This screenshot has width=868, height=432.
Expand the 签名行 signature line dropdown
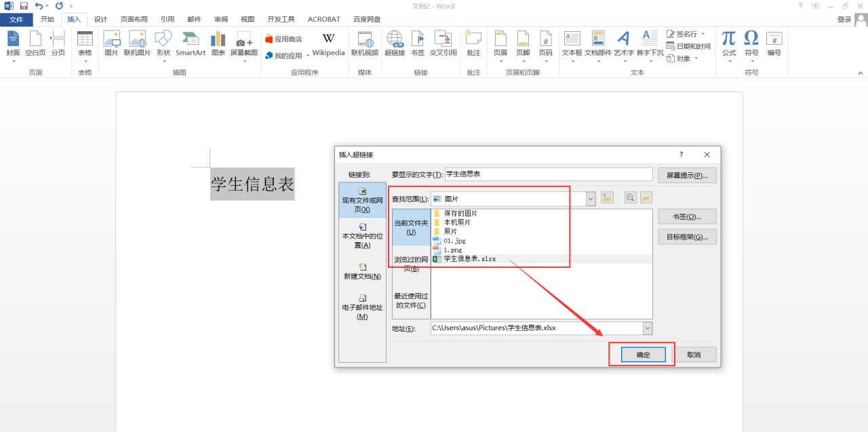(x=703, y=34)
